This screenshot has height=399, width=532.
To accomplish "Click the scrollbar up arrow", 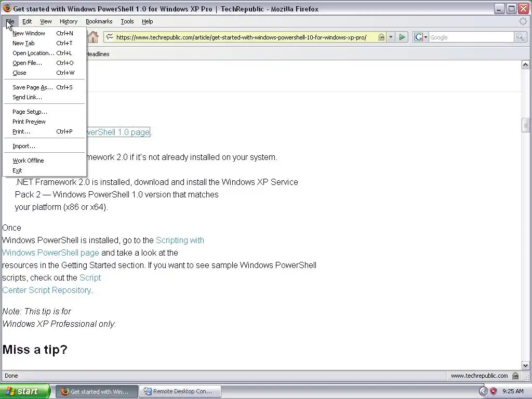I will coord(525,65).
